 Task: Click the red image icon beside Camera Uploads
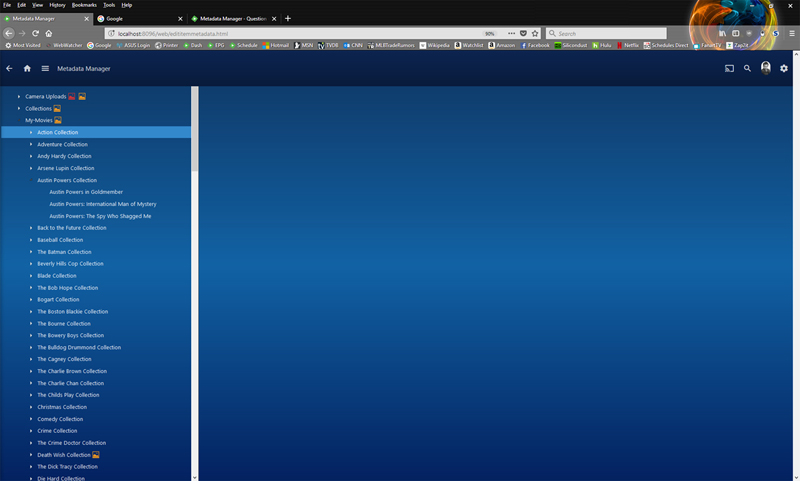click(72, 96)
